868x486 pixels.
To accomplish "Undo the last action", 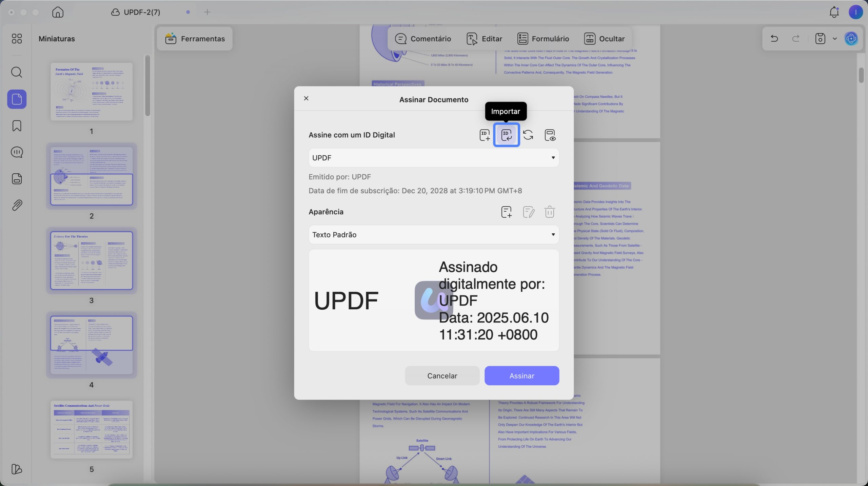I will [x=774, y=39].
